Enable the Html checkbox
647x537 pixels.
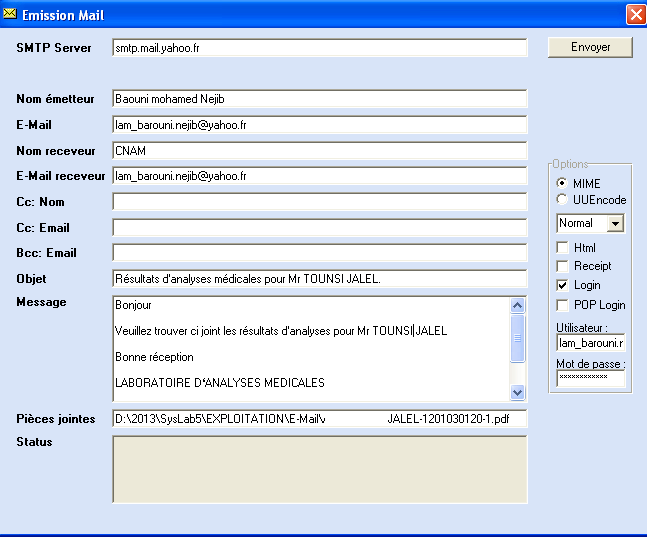pyautogui.click(x=563, y=247)
